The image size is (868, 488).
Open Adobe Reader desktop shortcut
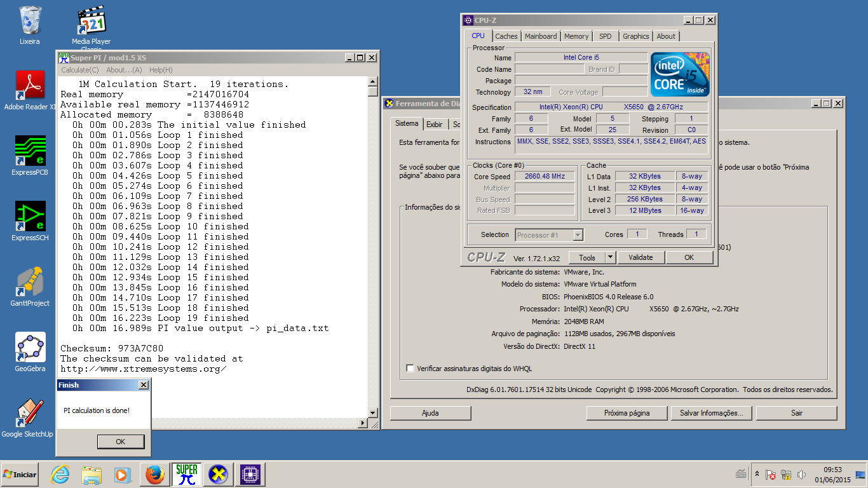click(x=29, y=90)
